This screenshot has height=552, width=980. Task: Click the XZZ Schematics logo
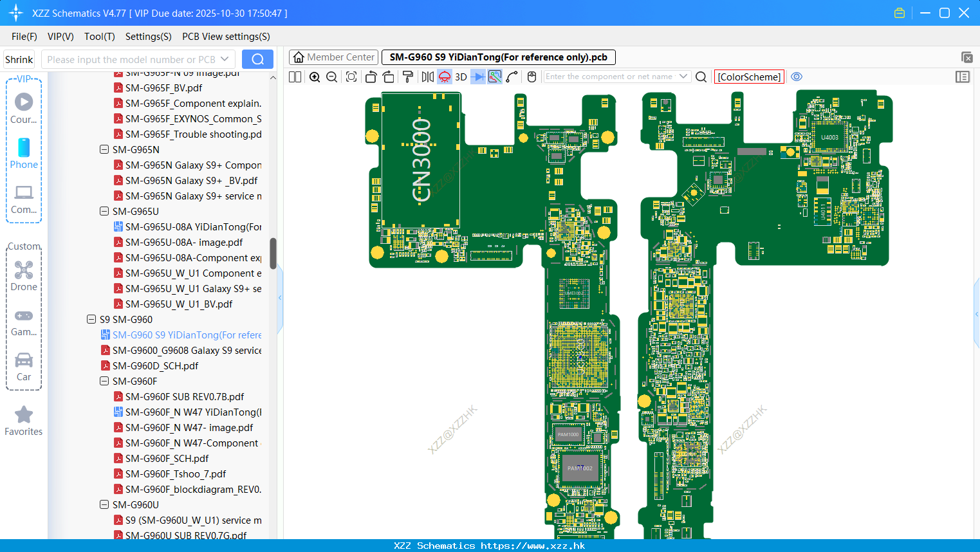click(15, 13)
